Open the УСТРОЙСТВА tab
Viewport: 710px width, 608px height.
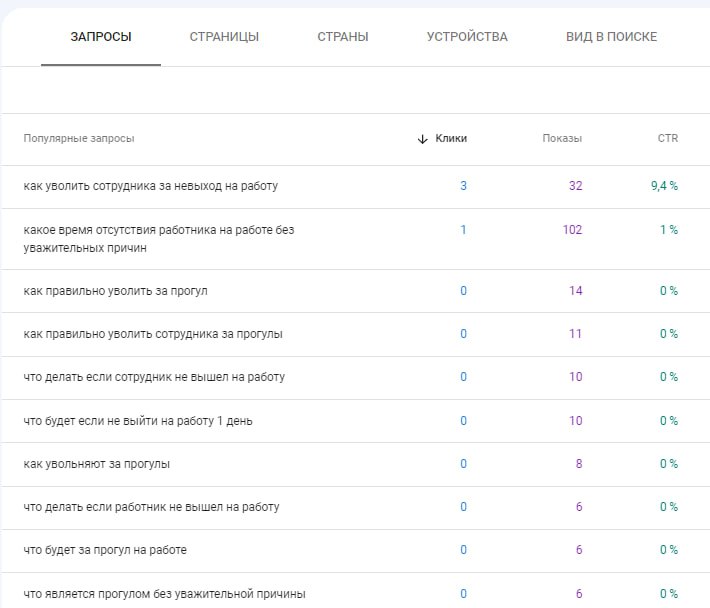coord(466,37)
